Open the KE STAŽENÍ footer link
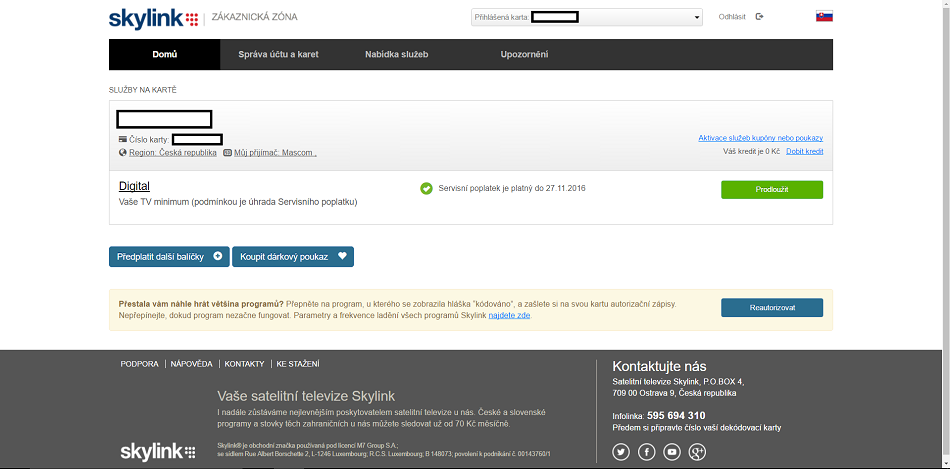The width and height of the screenshot is (950, 469). pos(298,364)
